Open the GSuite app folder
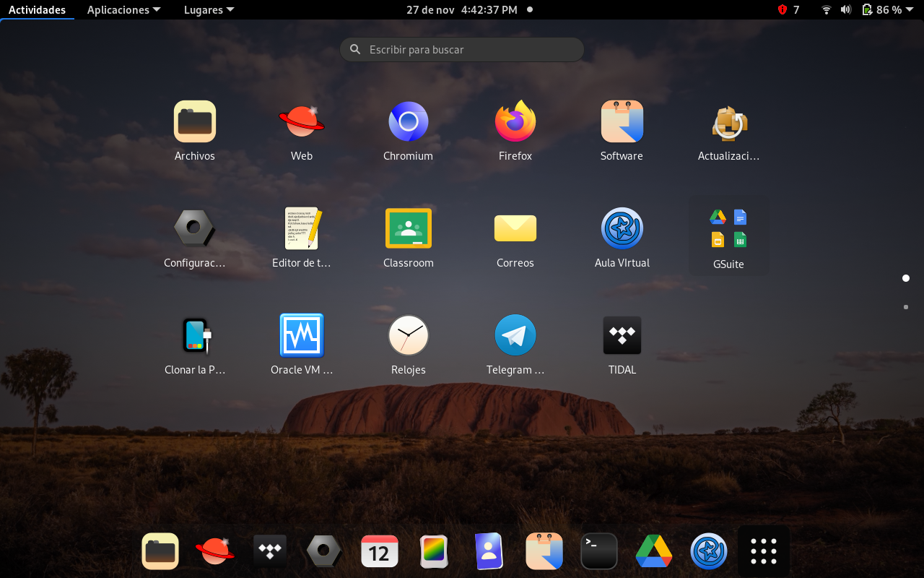Viewport: 924px width, 578px height. coord(729,236)
